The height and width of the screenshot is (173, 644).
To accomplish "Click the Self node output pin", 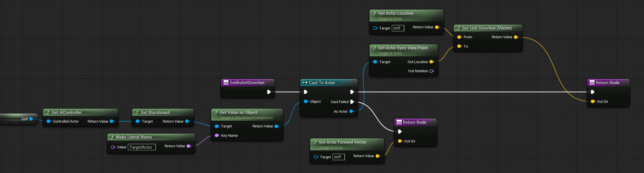I will click(31, 119).
